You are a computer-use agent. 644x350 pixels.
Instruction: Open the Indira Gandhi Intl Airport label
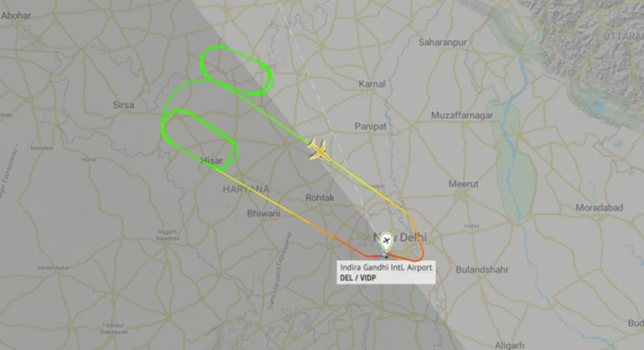(386, 268)
